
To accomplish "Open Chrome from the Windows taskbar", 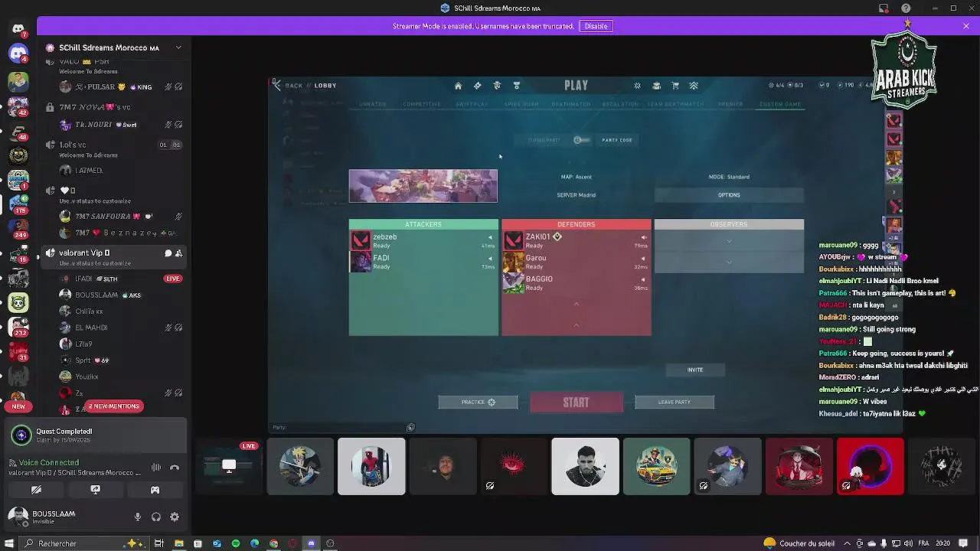I will click(x=274, y=543).
